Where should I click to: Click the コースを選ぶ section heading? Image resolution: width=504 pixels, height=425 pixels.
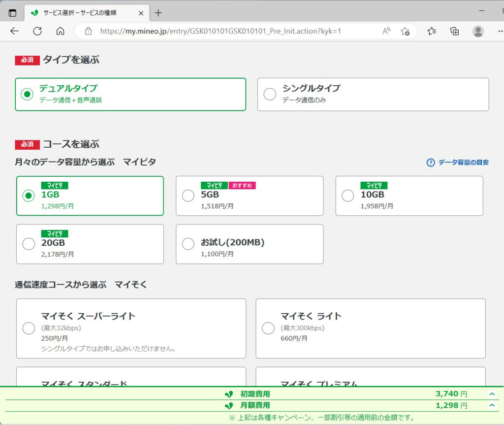point(71,144)
